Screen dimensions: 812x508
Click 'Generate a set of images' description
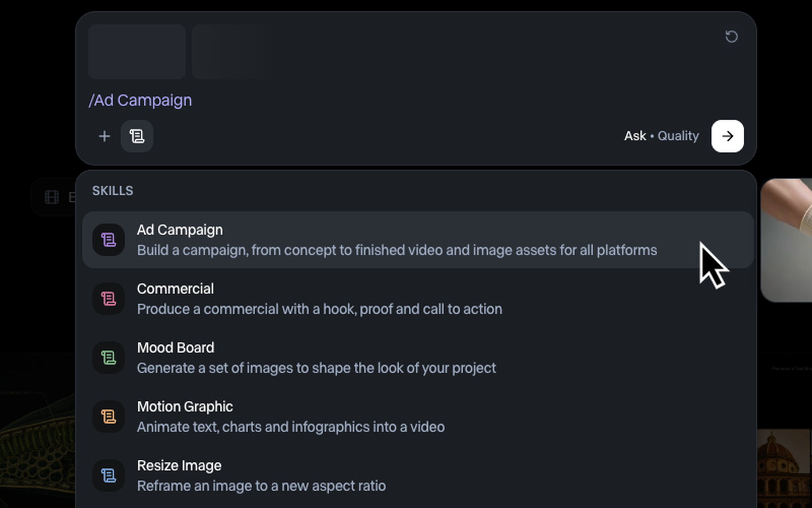(x=317, y=368)
